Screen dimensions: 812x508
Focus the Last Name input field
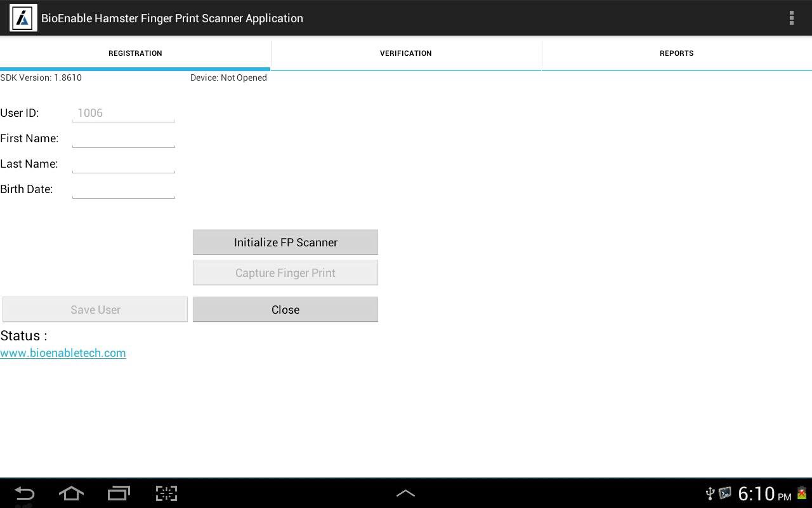(124, 164)
